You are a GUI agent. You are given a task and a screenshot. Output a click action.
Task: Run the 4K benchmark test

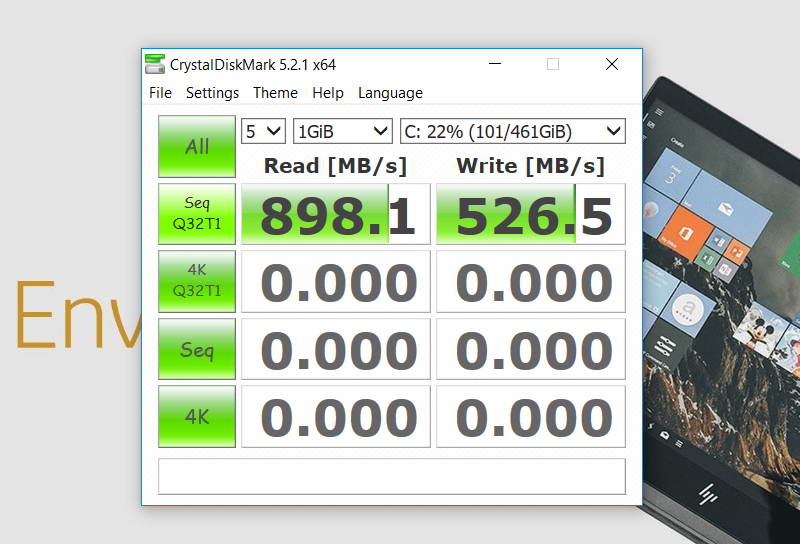pyautogui.click(x=197, y=416)
